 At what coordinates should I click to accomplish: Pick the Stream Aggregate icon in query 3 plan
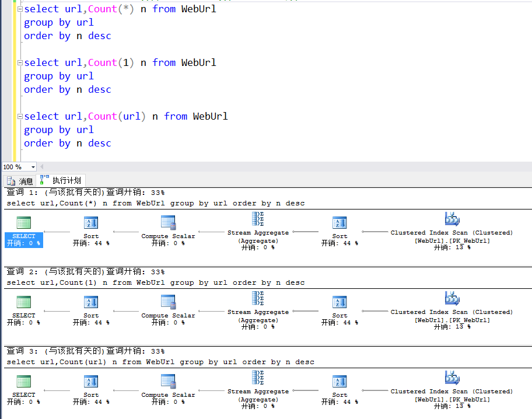pyautogui.click(x=258, y=378)
